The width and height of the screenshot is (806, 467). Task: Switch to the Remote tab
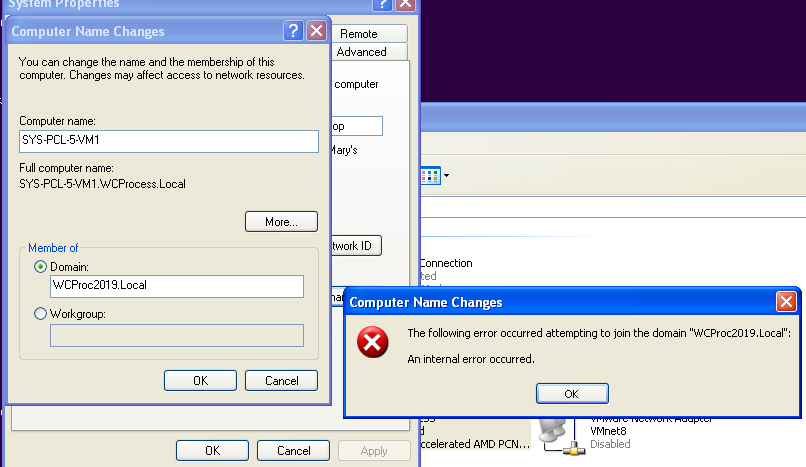point(359,33)
